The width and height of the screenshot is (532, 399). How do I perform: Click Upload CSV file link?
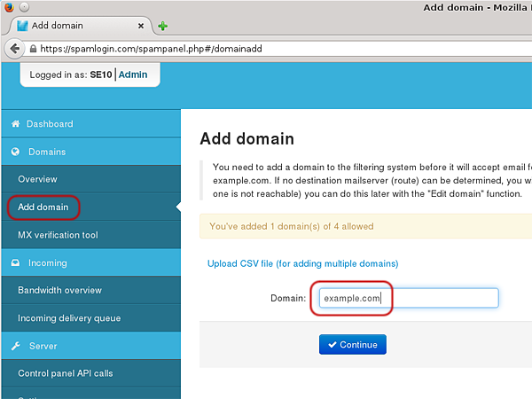click(302, 263)
